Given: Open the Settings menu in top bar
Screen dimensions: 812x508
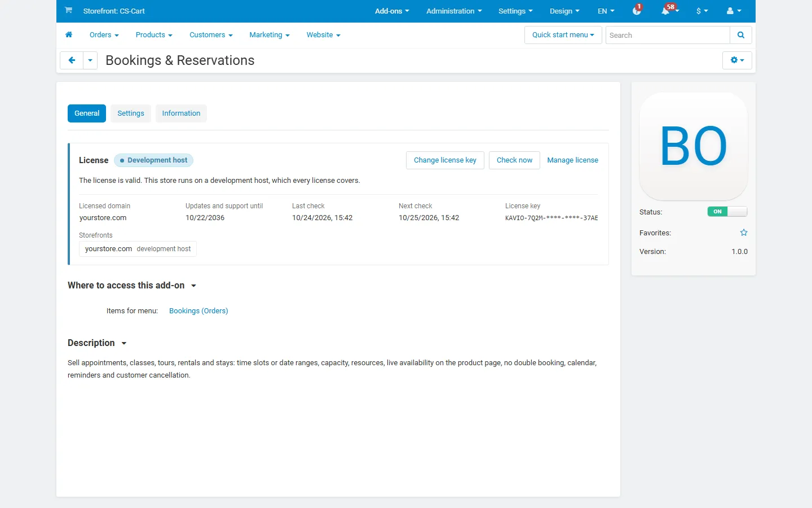Looking at the screenshot, I should 515,11.
